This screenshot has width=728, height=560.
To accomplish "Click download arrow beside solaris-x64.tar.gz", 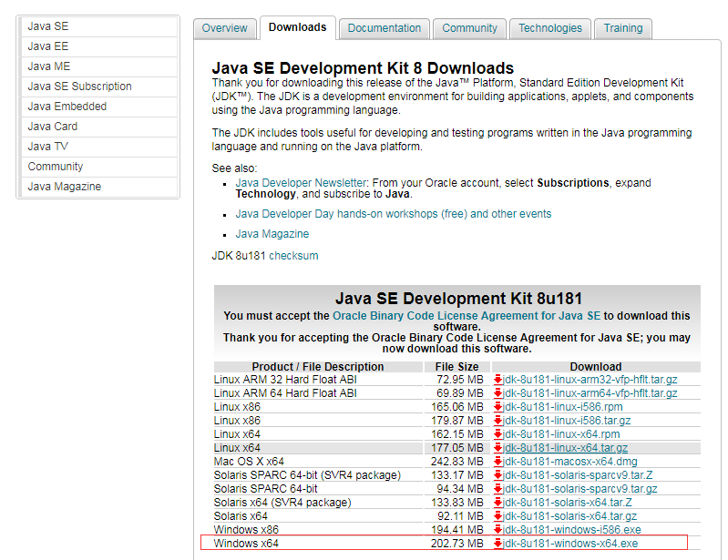I will tap(497, 516).
